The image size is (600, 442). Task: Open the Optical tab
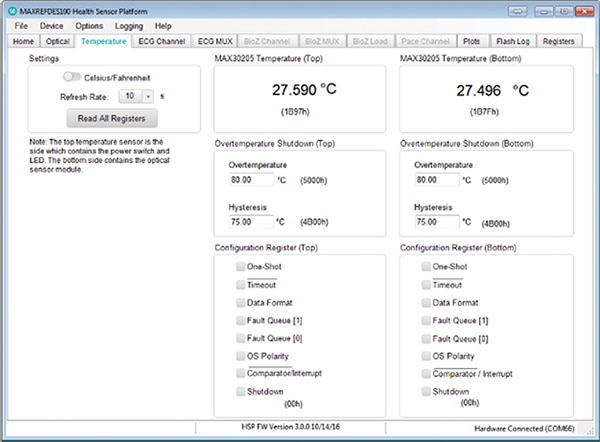[x=58, y=42]
